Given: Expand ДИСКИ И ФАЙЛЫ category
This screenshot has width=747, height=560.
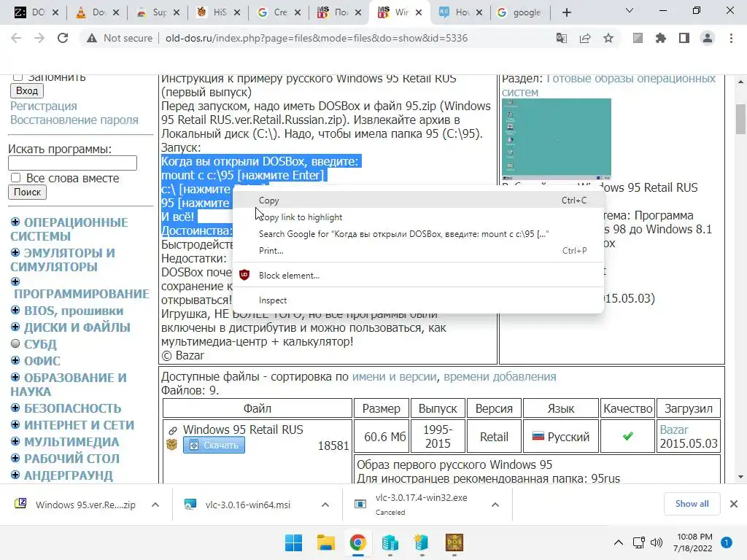Looking at the screenshot, I should pos(15,327).
